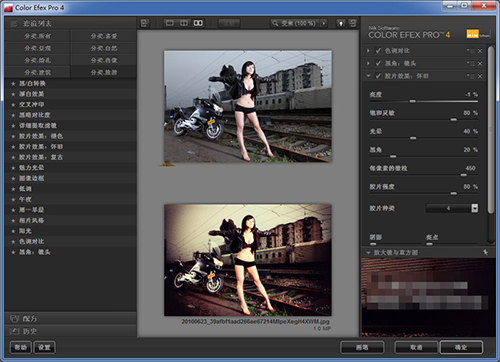Uncheck the 胶片效果：怀旧 filter checkbox
Viewport: 500px width, 362px height.
click(378, 76)
